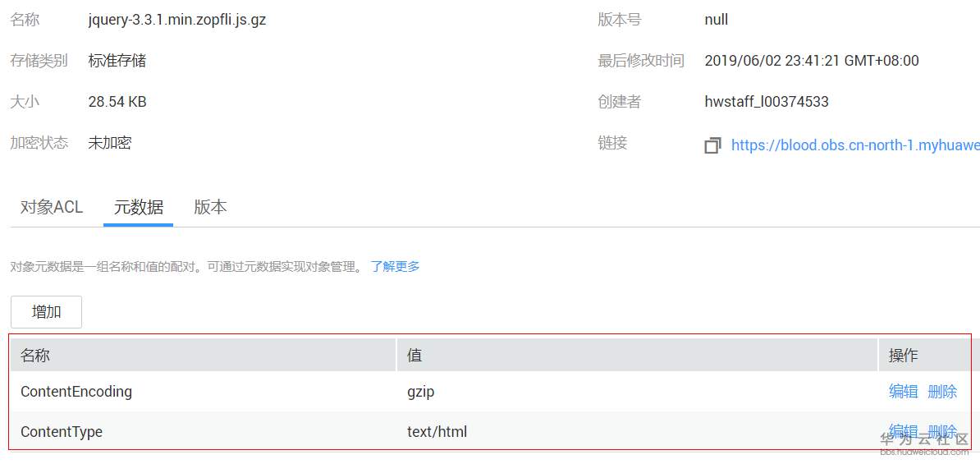The width and height of the screenshot is (980, 464).
Task: Select the ContentEncoding name cell
Action: (x=76, y=392)
